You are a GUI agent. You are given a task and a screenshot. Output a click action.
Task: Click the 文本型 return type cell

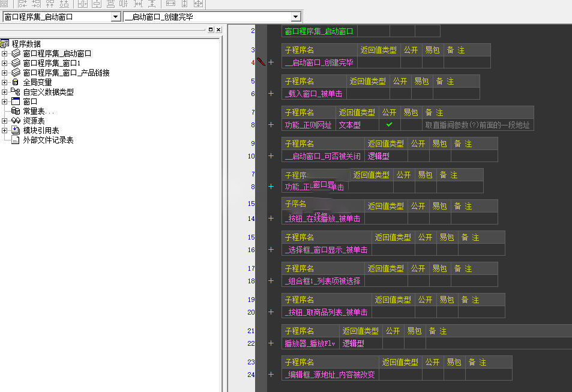357,125
